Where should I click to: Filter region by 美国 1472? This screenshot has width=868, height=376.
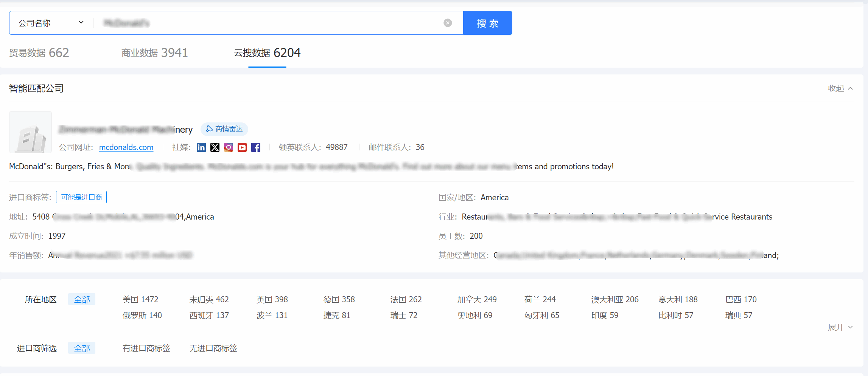(140, 300)
